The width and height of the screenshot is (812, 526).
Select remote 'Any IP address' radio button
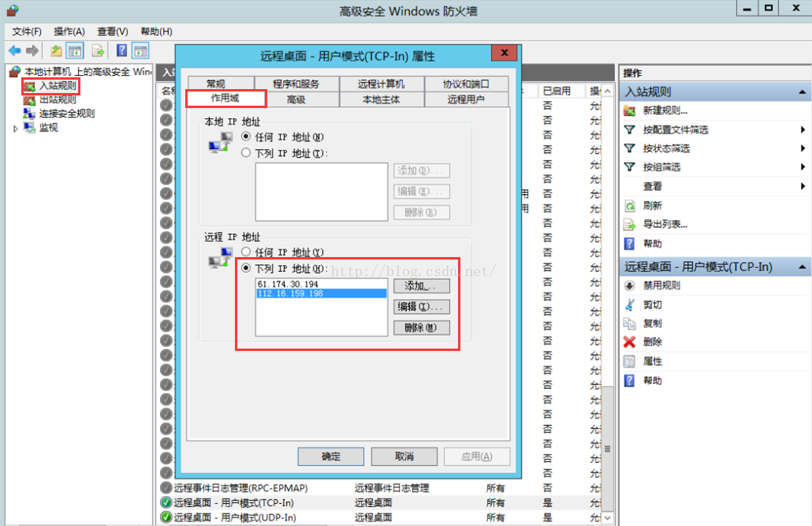pyautogui.click(x=246, y=252)
